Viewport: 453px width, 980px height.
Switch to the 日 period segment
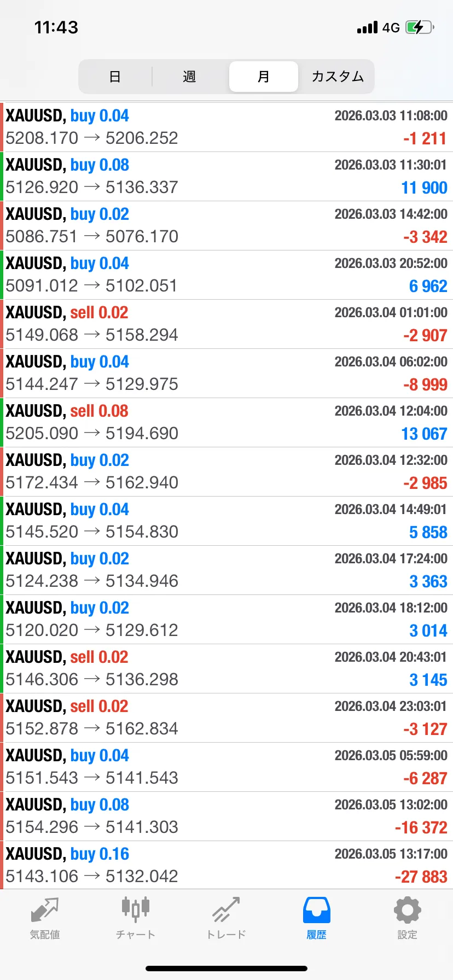[115, 77]
